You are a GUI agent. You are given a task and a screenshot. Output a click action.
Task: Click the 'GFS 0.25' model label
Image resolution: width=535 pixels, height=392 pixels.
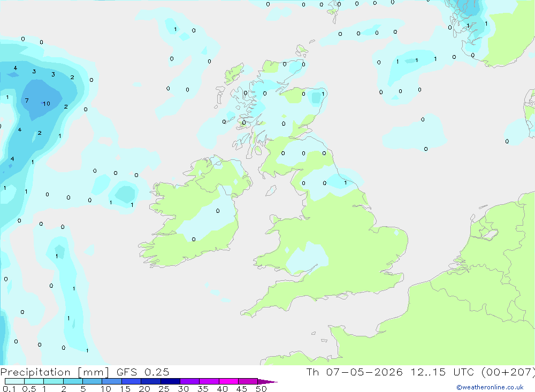click(143, 372)
